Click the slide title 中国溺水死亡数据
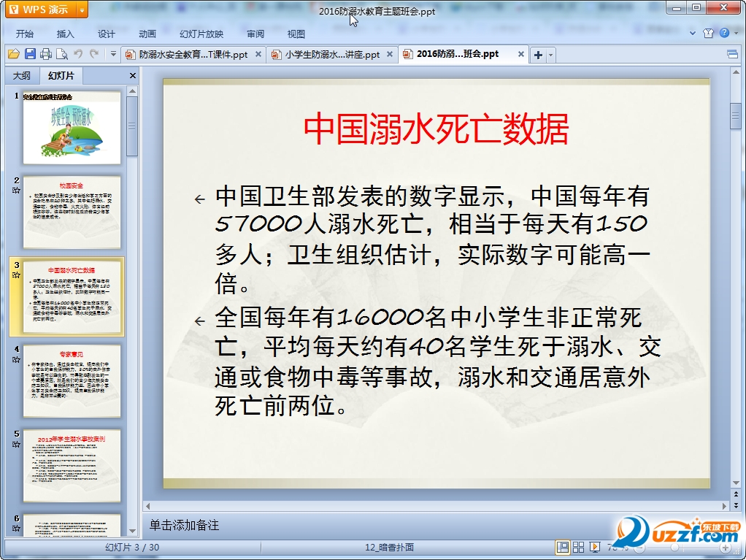The image size is (746, 560). click(437, 129)
